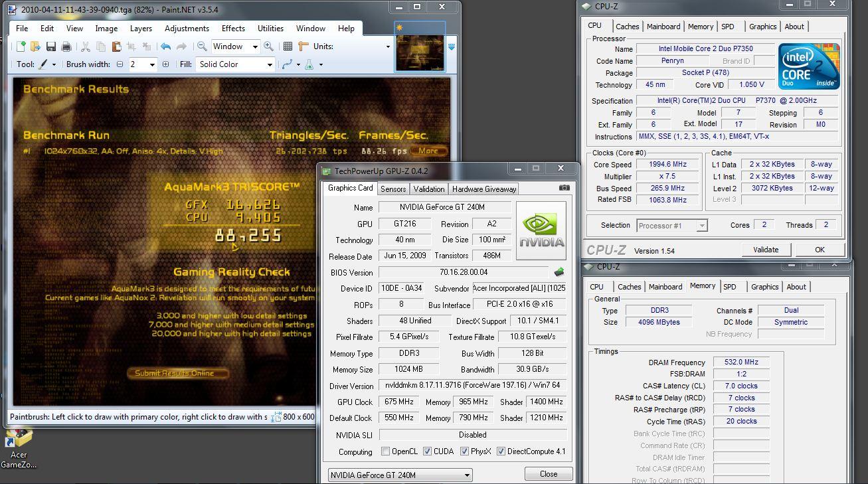Expand the blending mode dropdown arrow

(x=321, y=64)
